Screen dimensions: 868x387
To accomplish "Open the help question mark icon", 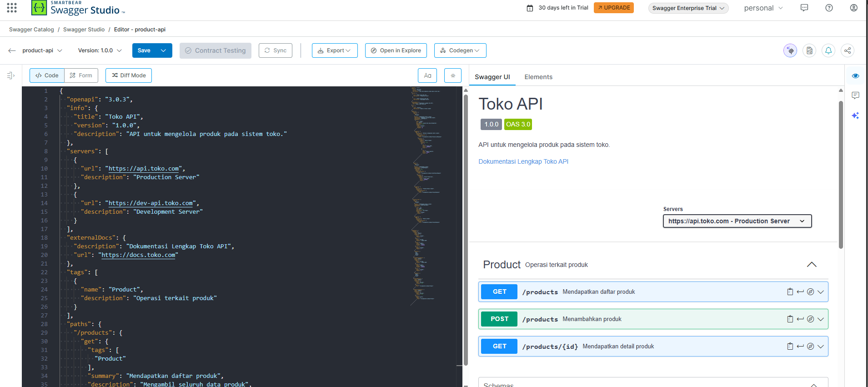I will click(x=829, y=8).
